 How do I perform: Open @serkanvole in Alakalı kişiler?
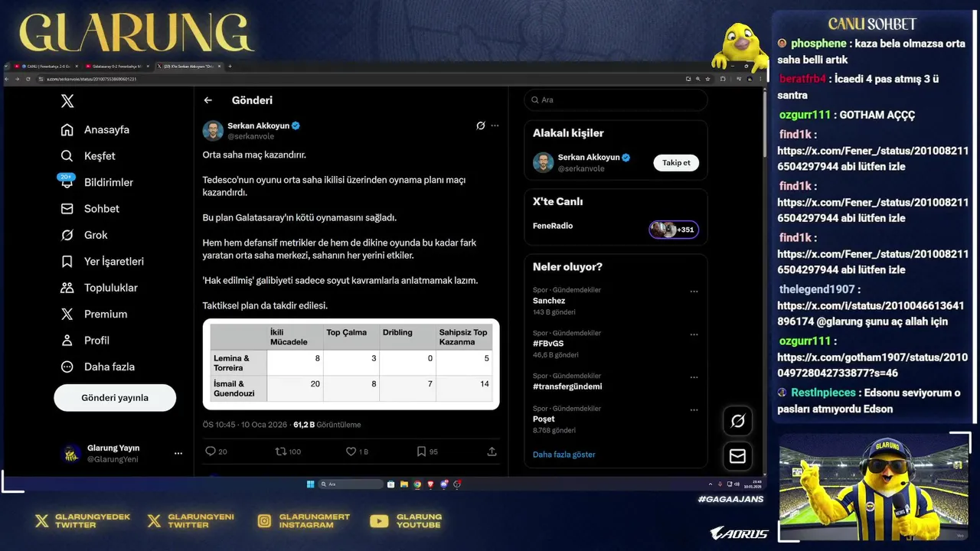point(581,168)
